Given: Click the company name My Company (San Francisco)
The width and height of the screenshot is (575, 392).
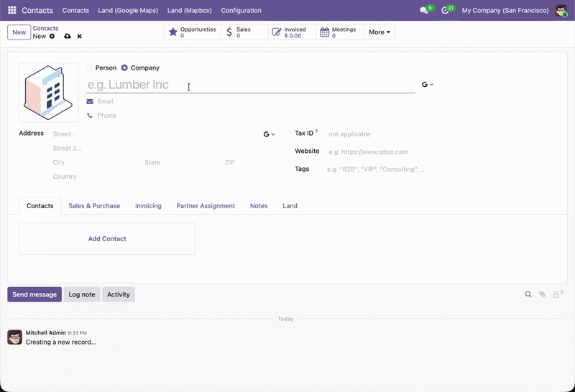Looking at the screenshot, I should 505,10.
